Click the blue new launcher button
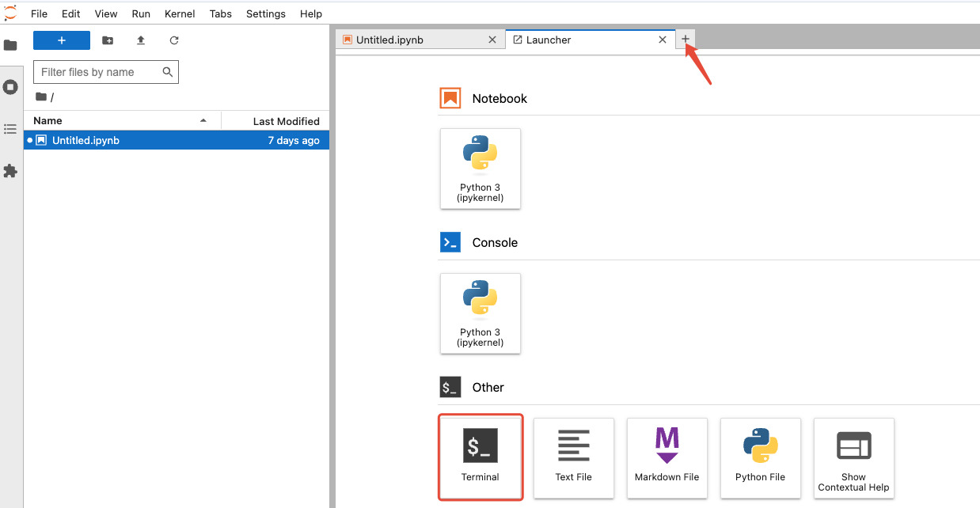Viewport: 980px width, 508px height. [x=62, y=40]
